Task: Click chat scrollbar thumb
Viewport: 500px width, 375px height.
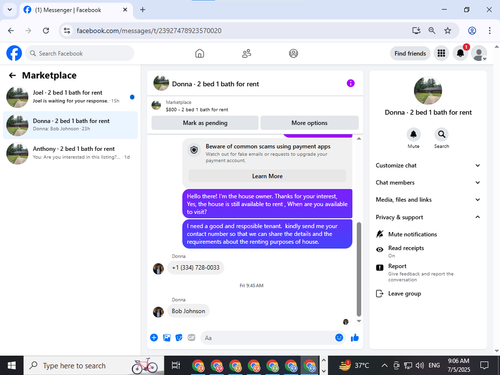Action: [x=359, y=269]
